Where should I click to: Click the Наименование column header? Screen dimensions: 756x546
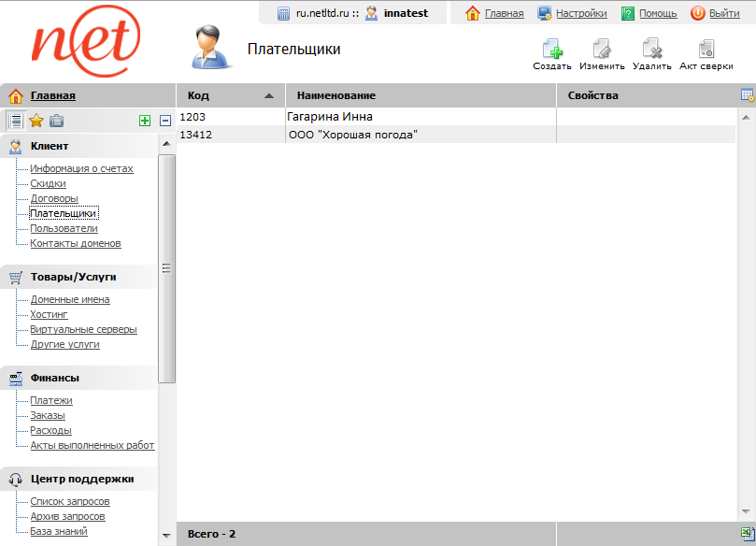[x=336, y=95]
